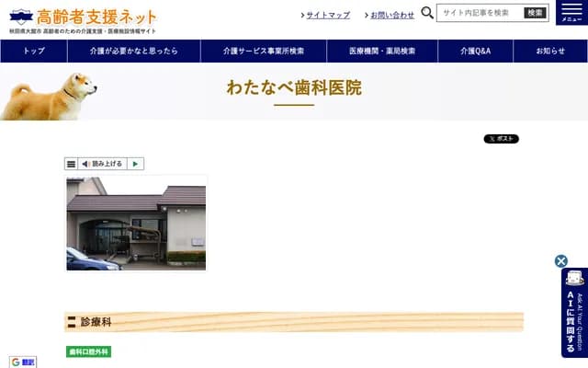
Task: Start read-aloud with the green play button
Action: [135, 164]
